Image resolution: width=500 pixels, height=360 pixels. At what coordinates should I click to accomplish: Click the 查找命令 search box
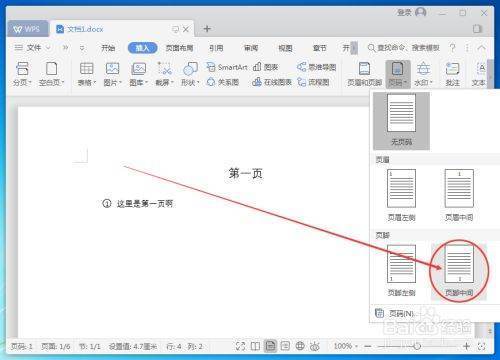404,48
